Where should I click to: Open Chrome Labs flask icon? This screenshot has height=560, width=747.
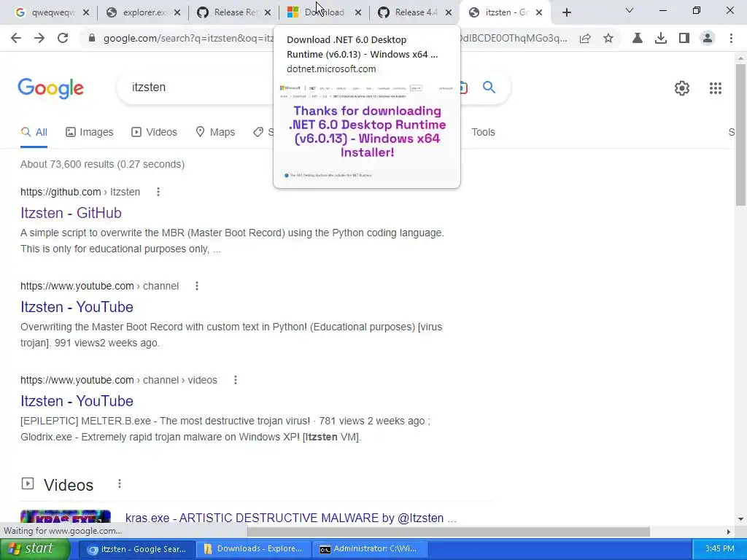coord(638,38)
